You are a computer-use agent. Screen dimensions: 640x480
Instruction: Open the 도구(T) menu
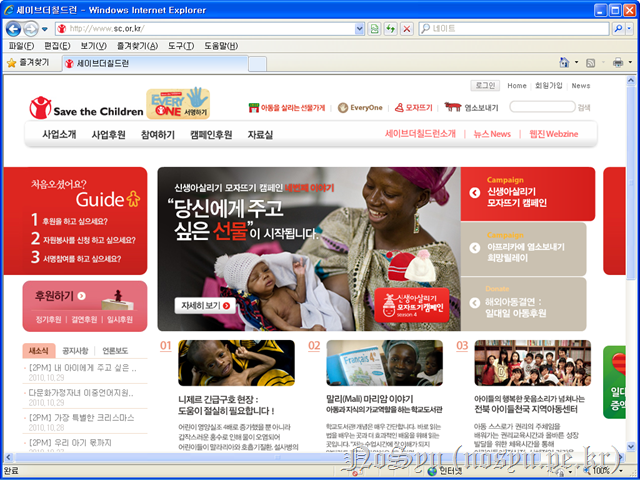181,46
